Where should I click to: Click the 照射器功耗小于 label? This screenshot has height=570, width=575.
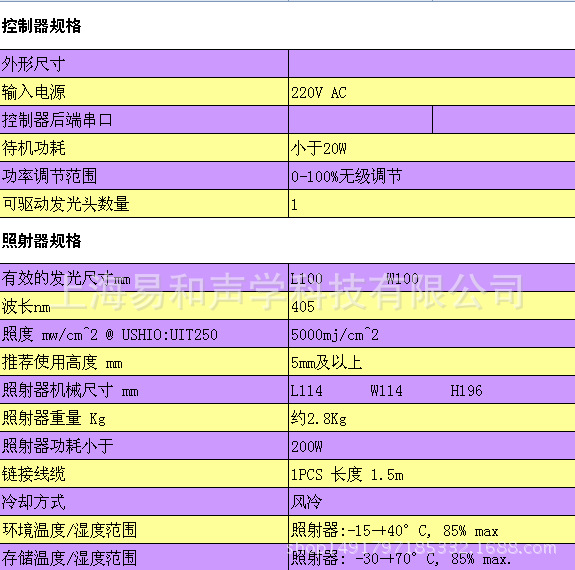(57, 446)
